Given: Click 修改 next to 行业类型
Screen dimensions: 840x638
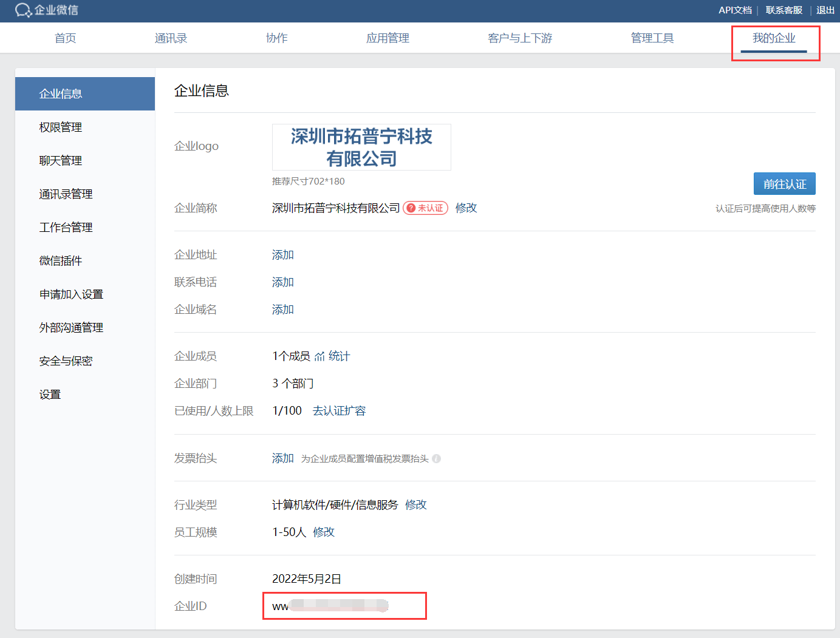Looking at the screenshot, I should [416, 505].
